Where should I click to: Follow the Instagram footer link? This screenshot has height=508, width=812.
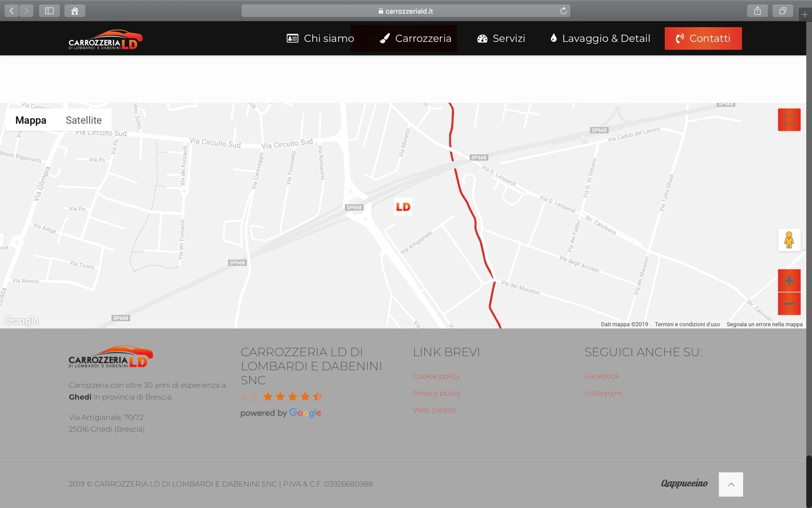coord(603,393)
